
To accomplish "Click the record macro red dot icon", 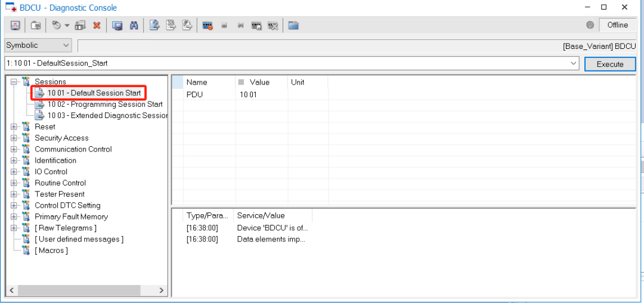I will pos(208,26).
